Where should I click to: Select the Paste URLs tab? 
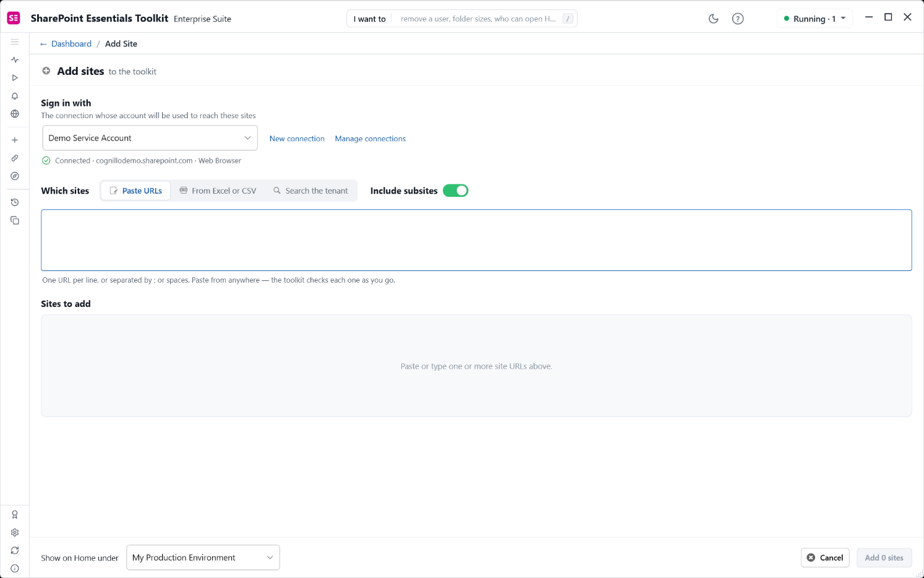tap(135, 191)
